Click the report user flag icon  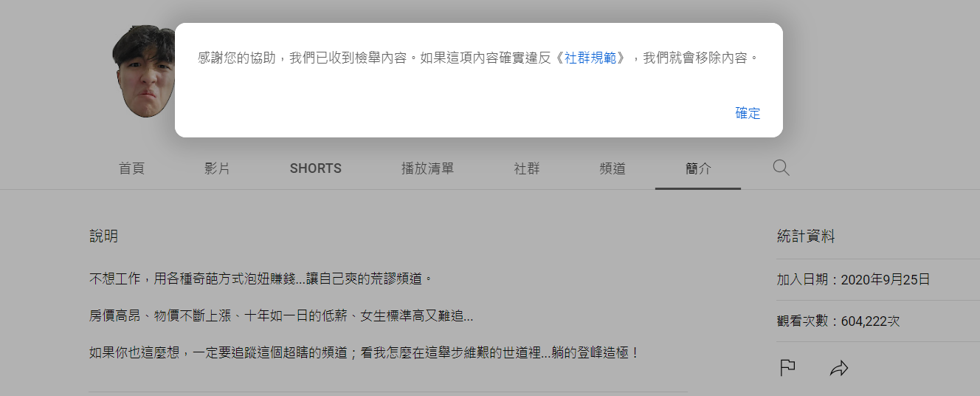787,368
